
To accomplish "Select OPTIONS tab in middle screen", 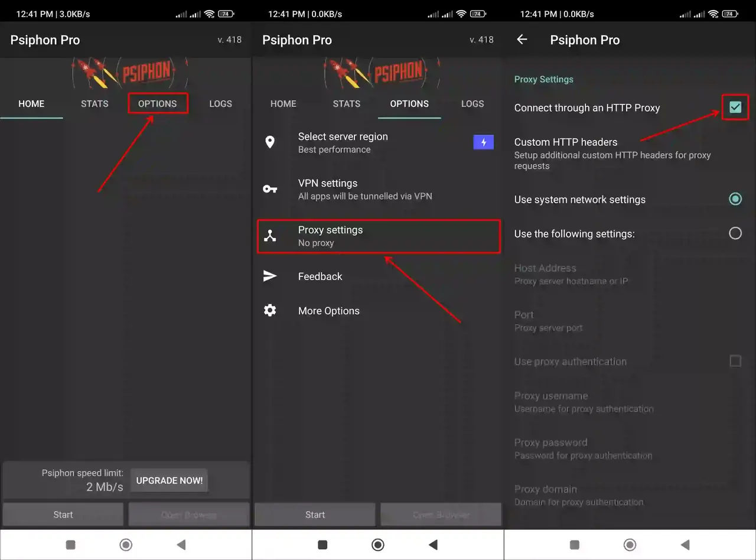I will [x=409, y=103].
